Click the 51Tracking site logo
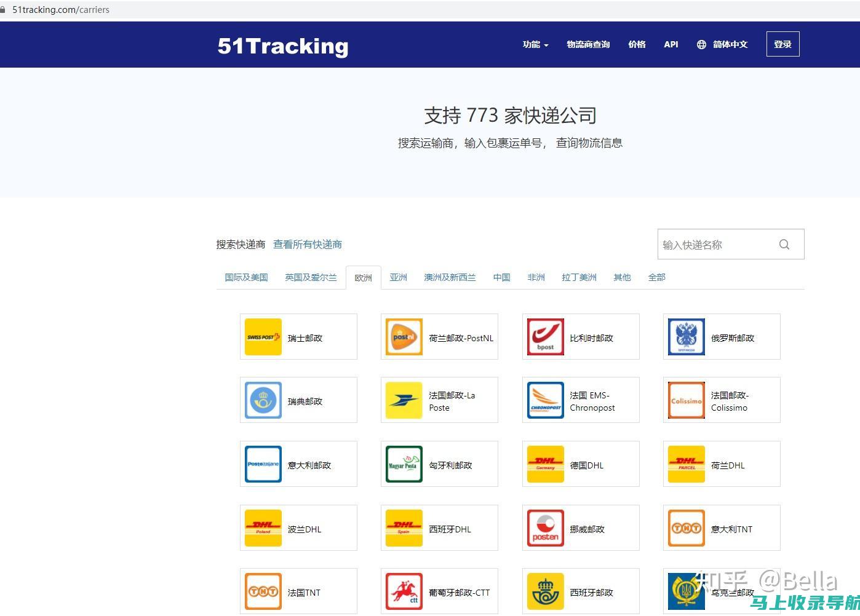 tap(283, 46)
